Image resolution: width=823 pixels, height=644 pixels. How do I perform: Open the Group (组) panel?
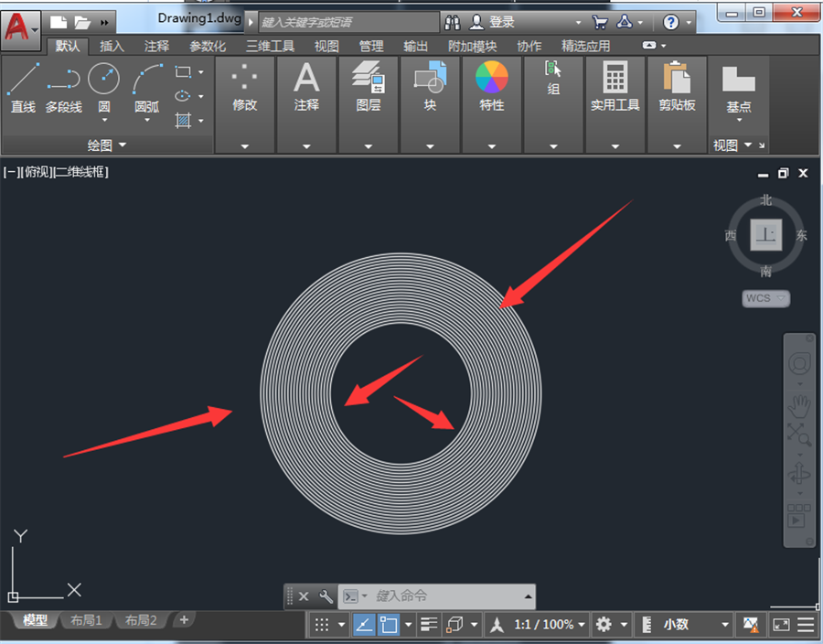pos(553,104)
